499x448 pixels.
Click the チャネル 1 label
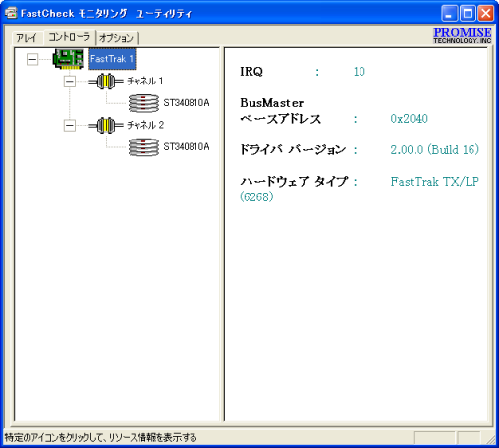point(144,81)
